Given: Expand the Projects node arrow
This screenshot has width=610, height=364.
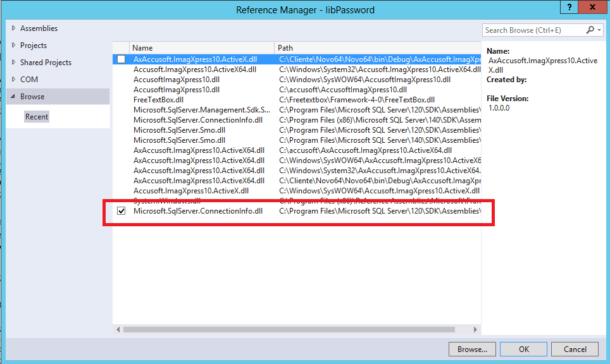Looking at the screenshot, I should coord(14,45).
